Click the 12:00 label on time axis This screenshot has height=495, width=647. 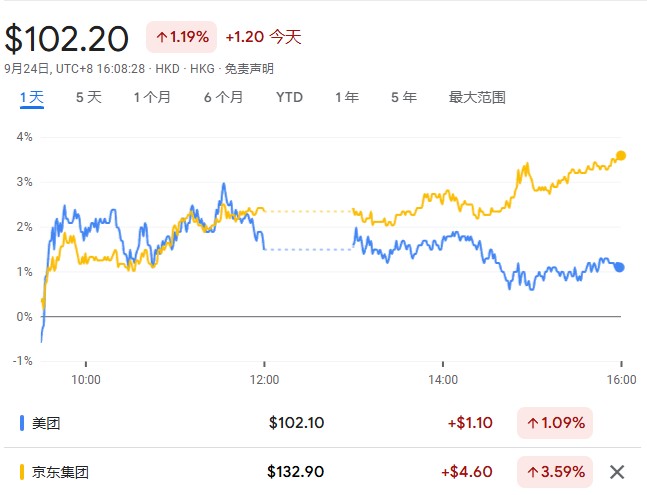(264, 379)
